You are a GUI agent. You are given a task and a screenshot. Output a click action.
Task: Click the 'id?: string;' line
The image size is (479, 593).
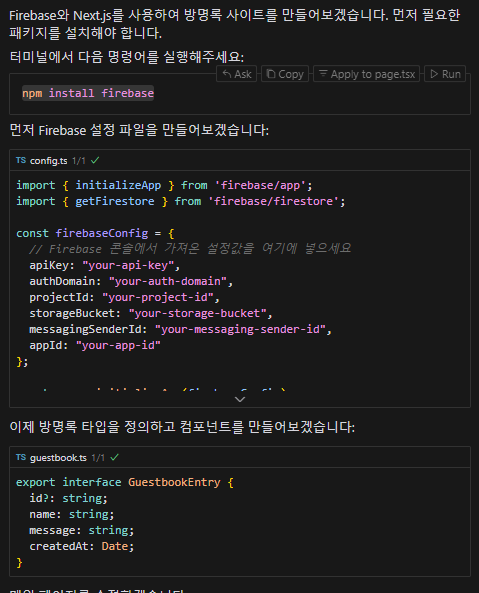68,498
